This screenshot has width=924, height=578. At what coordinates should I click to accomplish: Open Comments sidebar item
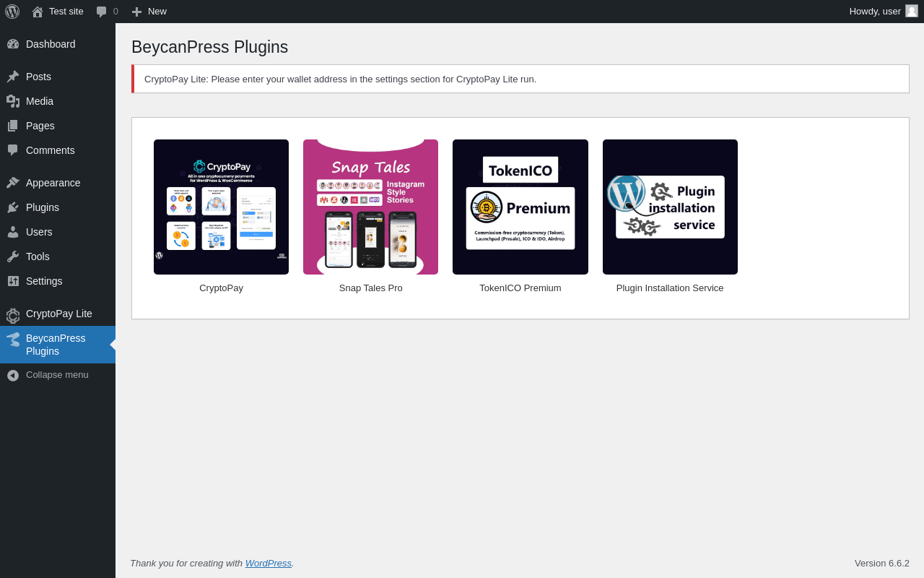click(58, 150)
